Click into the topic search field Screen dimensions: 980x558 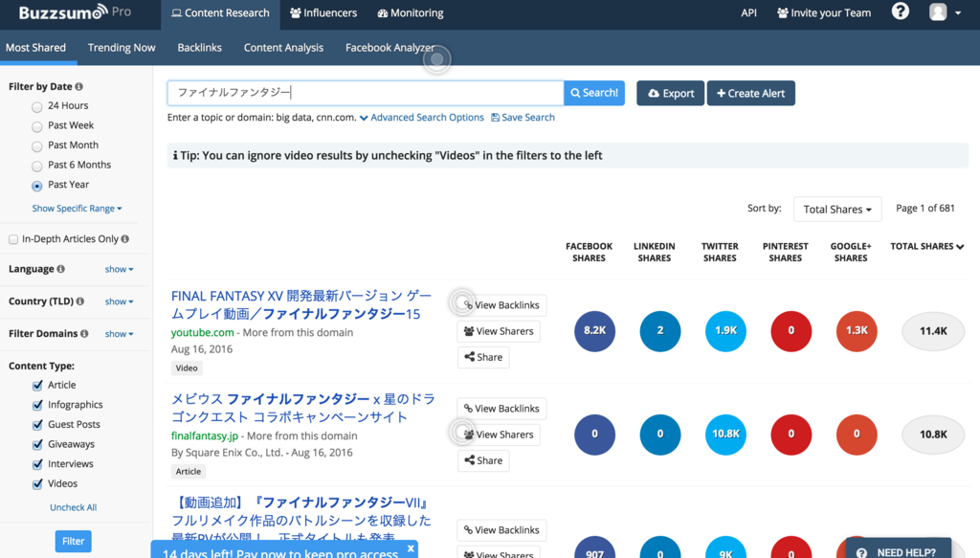366,93
